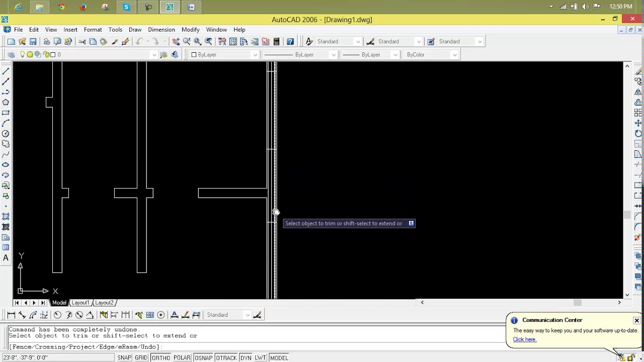Click the command line input area

[x=257, y=347]
